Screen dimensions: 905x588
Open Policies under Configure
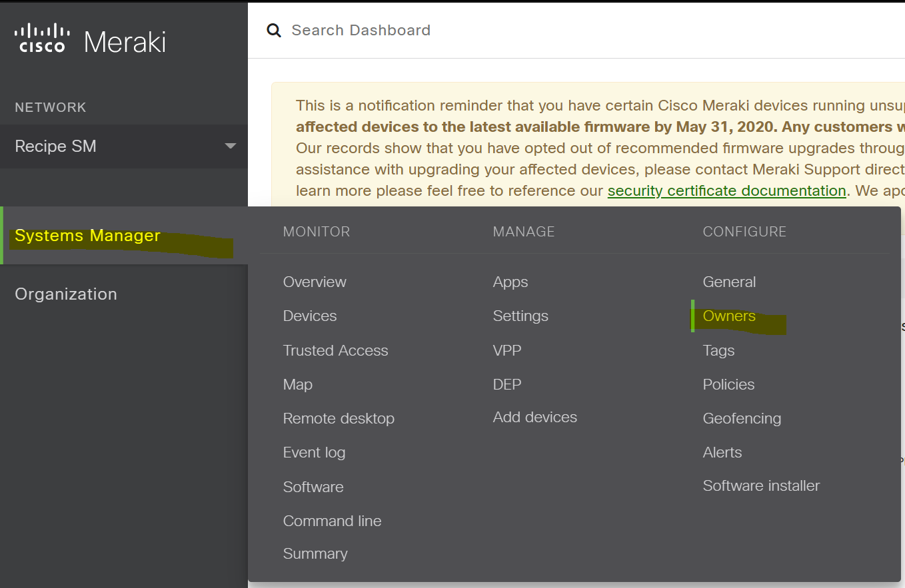coord(728,384)
